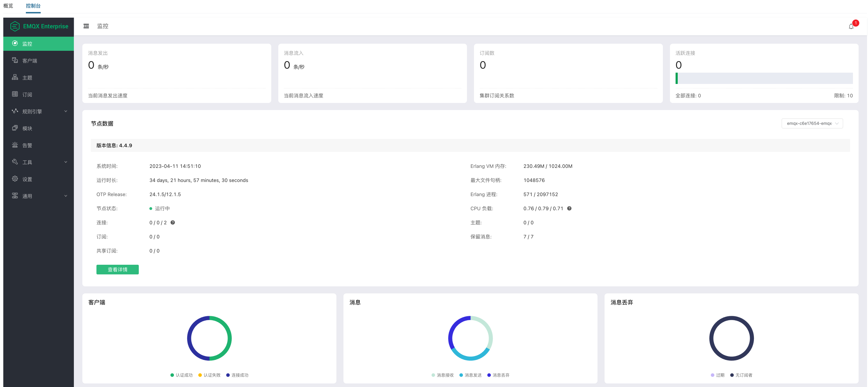Click the active connections progress bar
The image size is (868, 387).
(764, 78)
